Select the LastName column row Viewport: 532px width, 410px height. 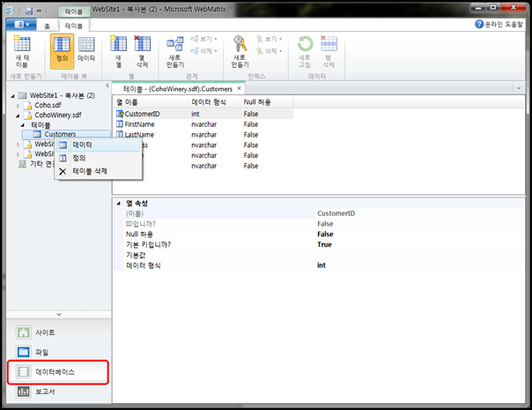203,135
